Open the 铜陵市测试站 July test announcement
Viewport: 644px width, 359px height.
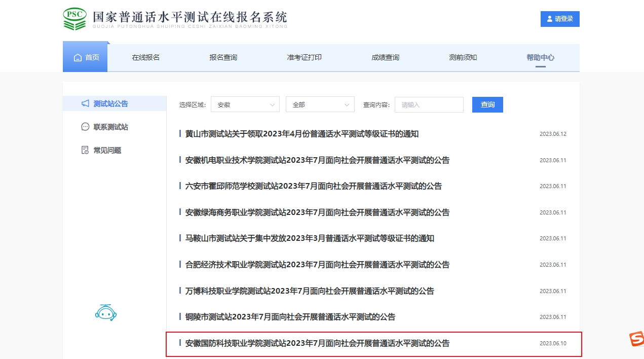pos(290,317)
